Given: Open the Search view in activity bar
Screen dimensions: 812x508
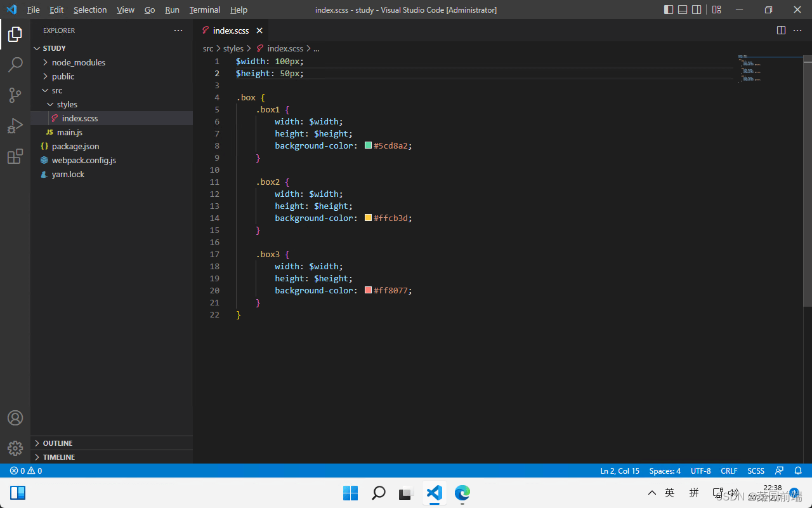Looking at the screenshot, I should [15, 65].
